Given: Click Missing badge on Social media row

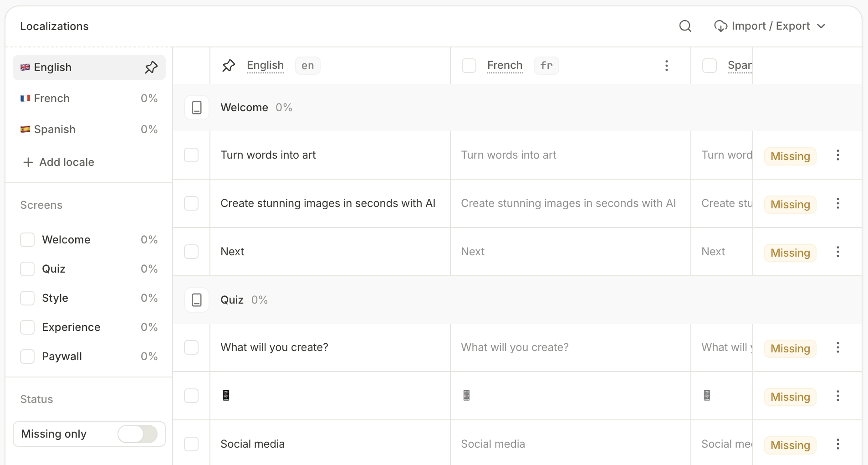Looking at the screenshot, I should pos(790,445).
